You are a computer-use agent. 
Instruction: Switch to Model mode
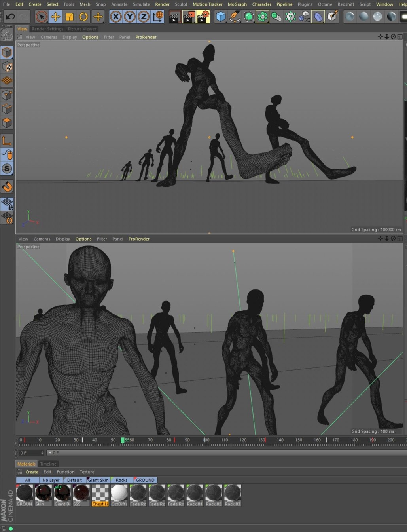click(7, 53)
